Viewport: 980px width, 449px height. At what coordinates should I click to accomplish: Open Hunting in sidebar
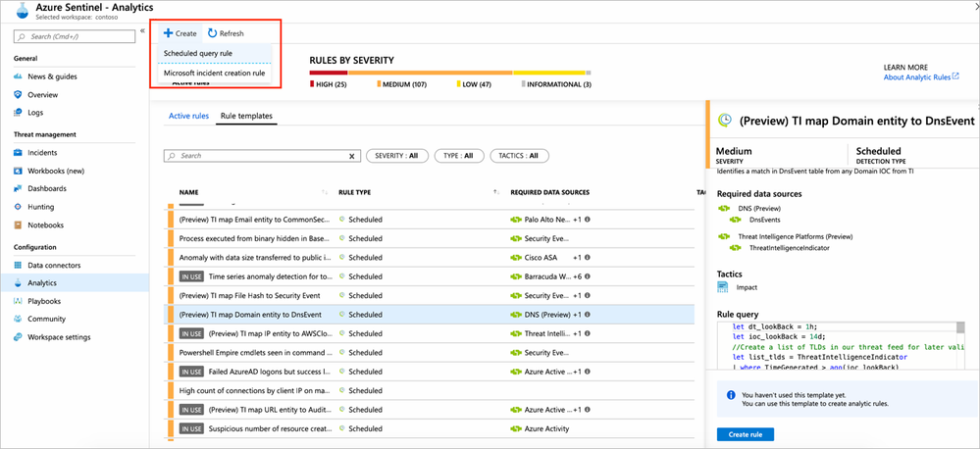40,207
